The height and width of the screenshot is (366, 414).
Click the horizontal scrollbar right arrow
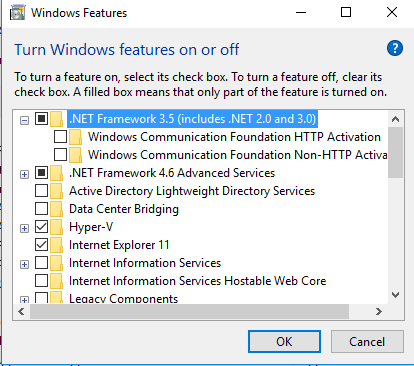pos(379,312)
